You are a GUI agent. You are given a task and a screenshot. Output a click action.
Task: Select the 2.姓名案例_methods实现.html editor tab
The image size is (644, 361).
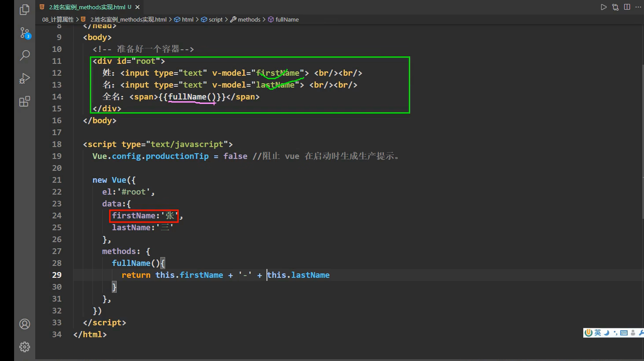click(90, 7)
